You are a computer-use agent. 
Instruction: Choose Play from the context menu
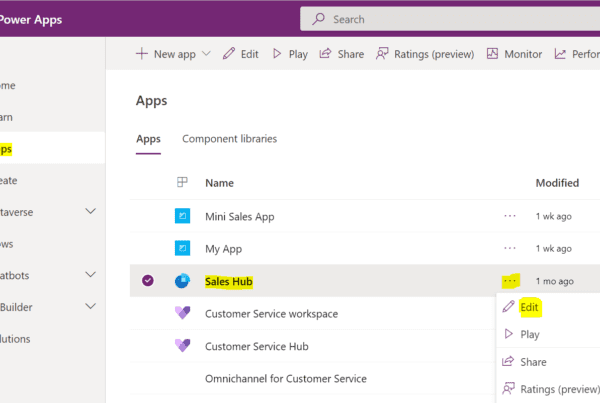pyautogui.click(x=530, y=334)
